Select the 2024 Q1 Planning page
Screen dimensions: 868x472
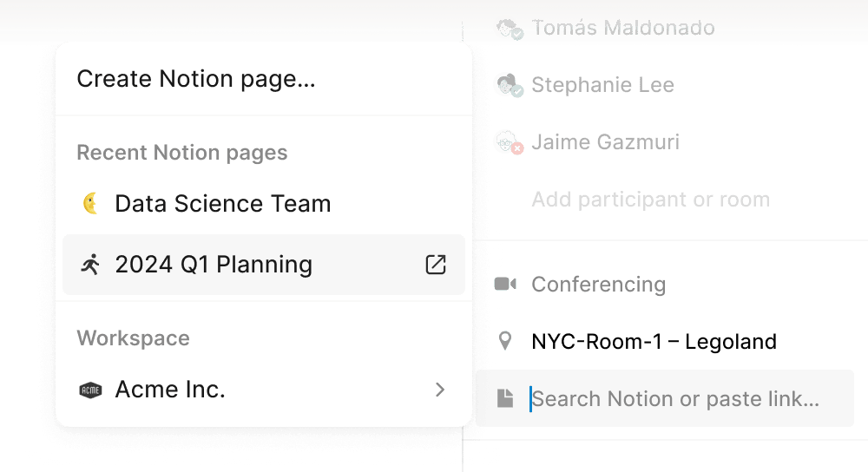coord(214,265)
